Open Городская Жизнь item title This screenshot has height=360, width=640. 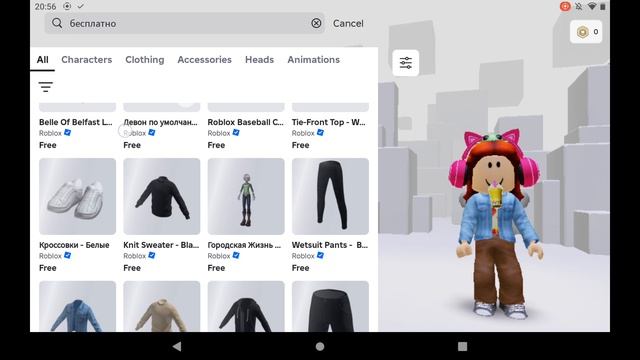(244, 245)
